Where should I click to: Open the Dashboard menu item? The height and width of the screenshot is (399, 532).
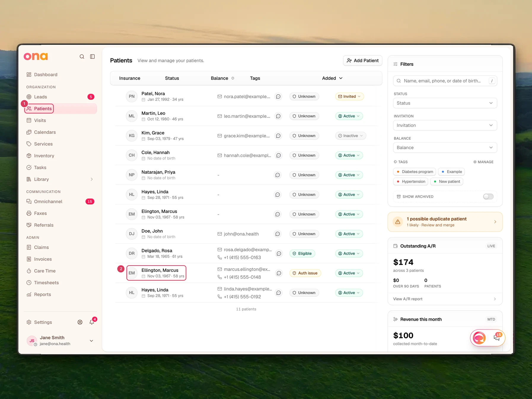click(x=60, y=75)
